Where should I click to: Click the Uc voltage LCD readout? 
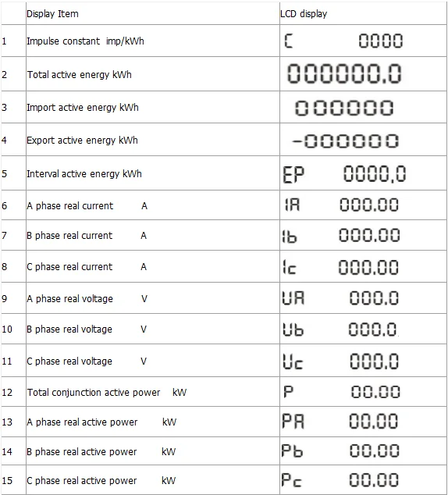(340, 361)
